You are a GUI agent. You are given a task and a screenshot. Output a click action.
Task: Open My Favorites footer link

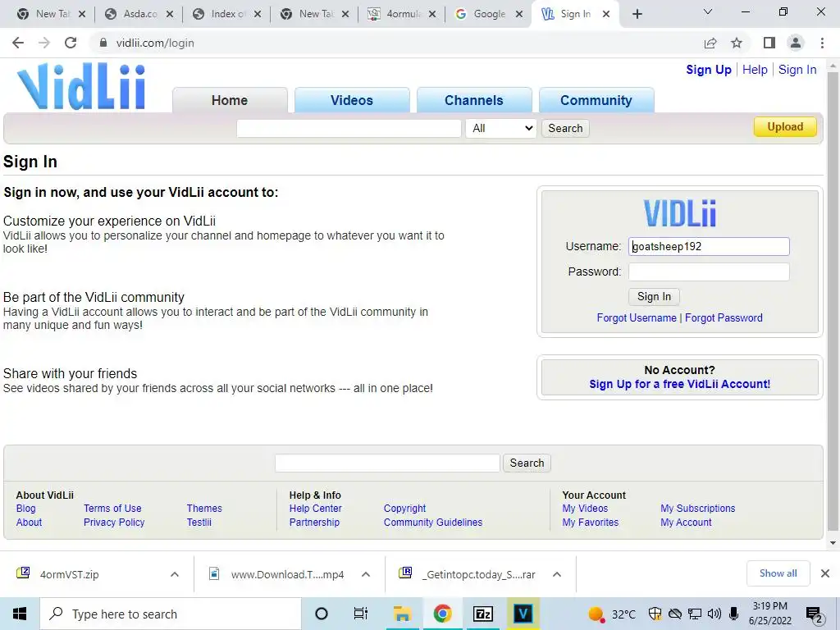[x=591, y=523]
